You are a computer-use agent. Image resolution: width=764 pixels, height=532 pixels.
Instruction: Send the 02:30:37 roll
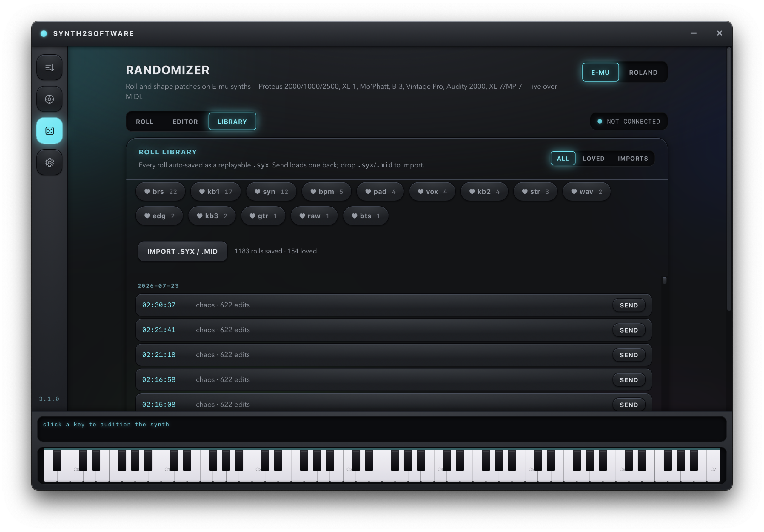pyautogui.click(x=629, y=305)
